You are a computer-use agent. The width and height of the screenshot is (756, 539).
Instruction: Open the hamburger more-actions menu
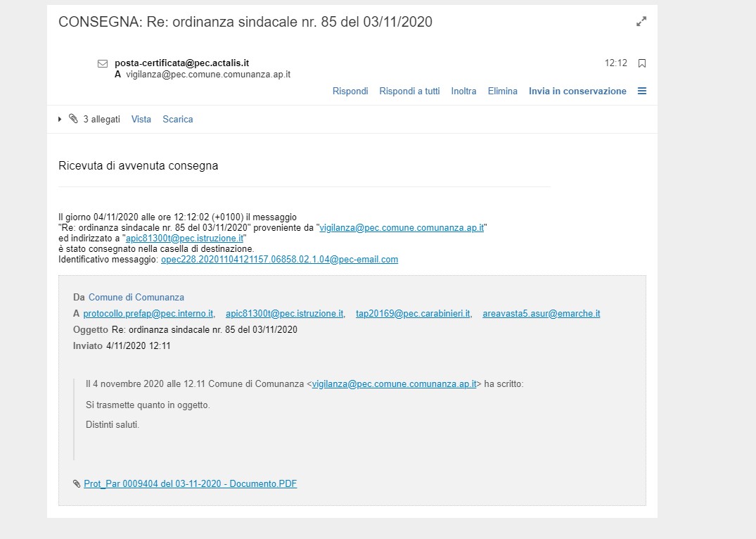click(641, 91)
